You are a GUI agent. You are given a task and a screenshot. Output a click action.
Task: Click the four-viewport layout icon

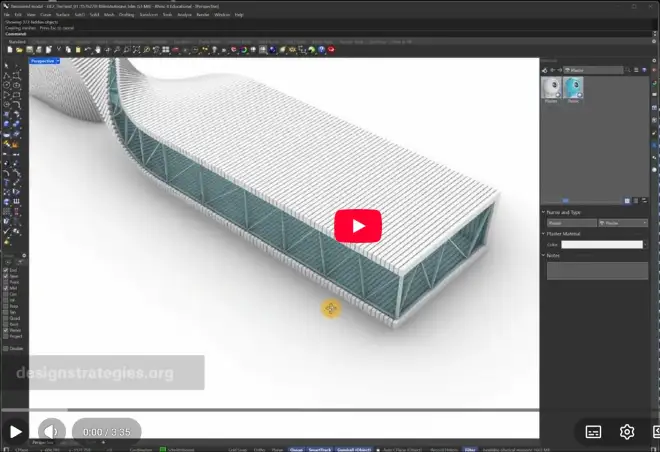(x=166, y=50)
